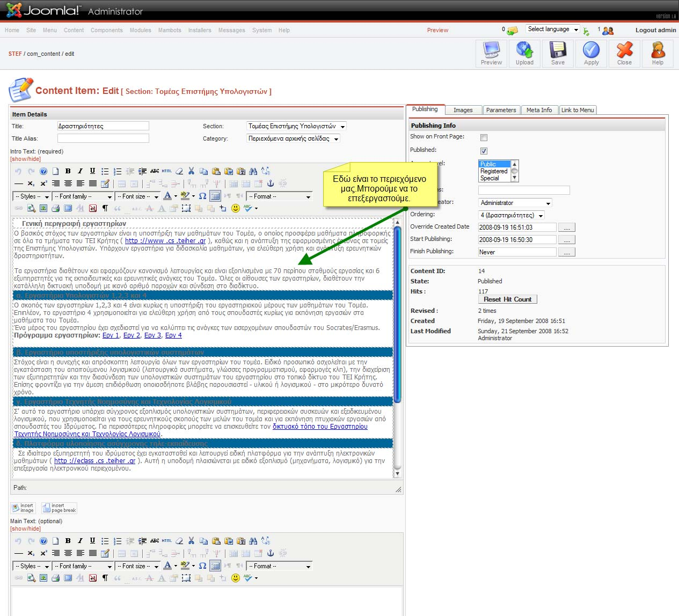Toggle bold in Main Text editor
This screenshot has height=616, width=679.
[68, 541]
